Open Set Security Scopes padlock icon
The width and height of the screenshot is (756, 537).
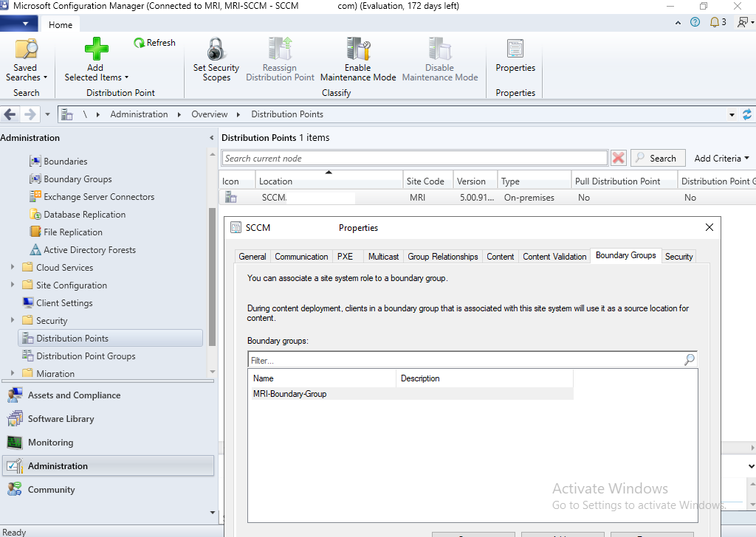pyautogui.click(x=216, y=49)
